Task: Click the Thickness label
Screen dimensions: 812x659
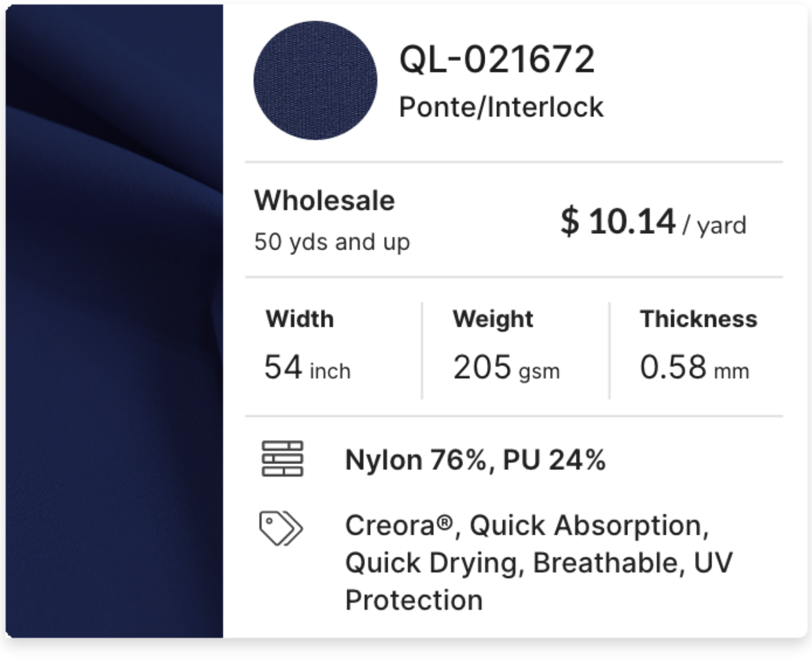Action: click(699, 319)
